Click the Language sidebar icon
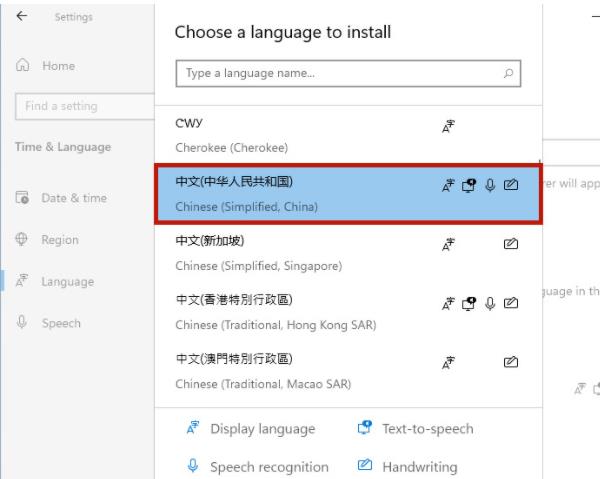The width and height of the screenshot is (600, 479). [x=22, y=280]
